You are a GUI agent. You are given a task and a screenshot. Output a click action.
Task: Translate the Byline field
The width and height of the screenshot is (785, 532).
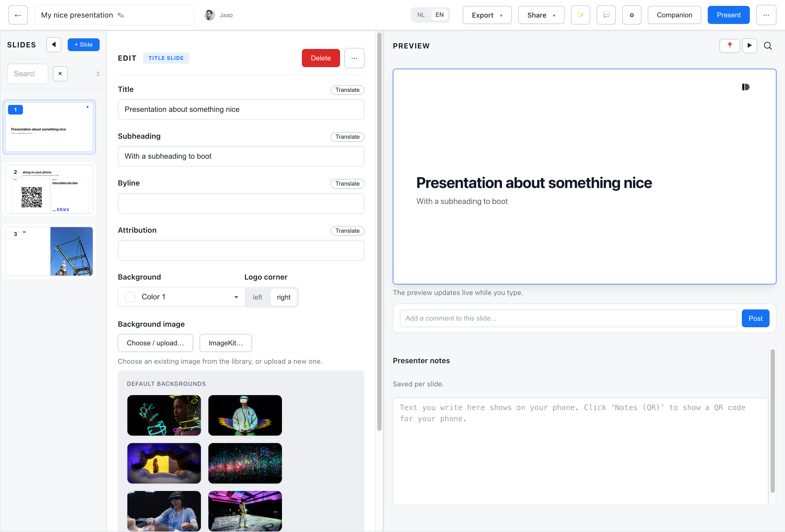pos(347,184)
